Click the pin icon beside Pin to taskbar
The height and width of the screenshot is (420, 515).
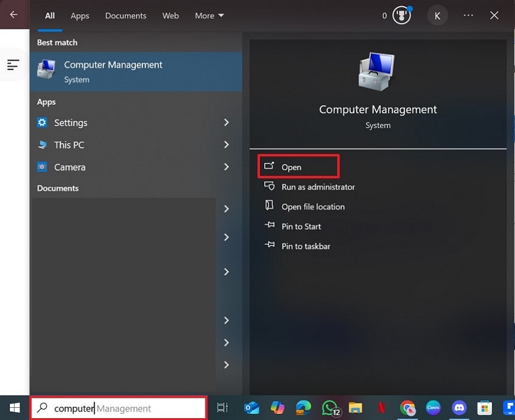pos(270,245)
